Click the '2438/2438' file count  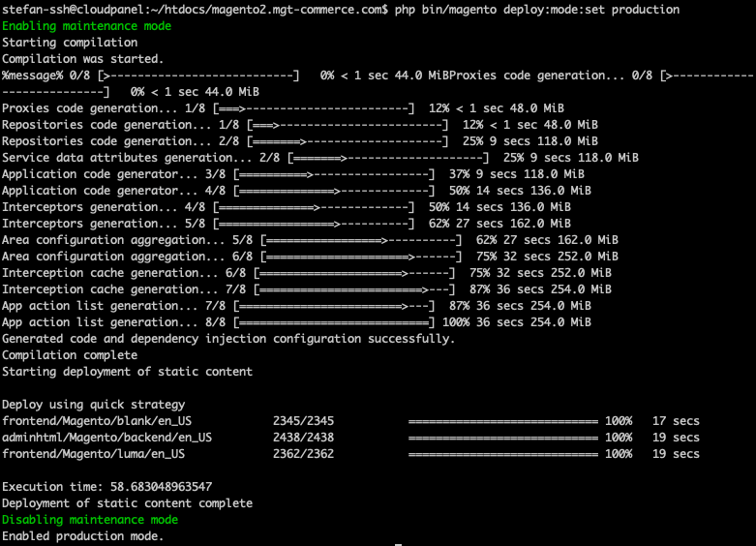point(303,438)
